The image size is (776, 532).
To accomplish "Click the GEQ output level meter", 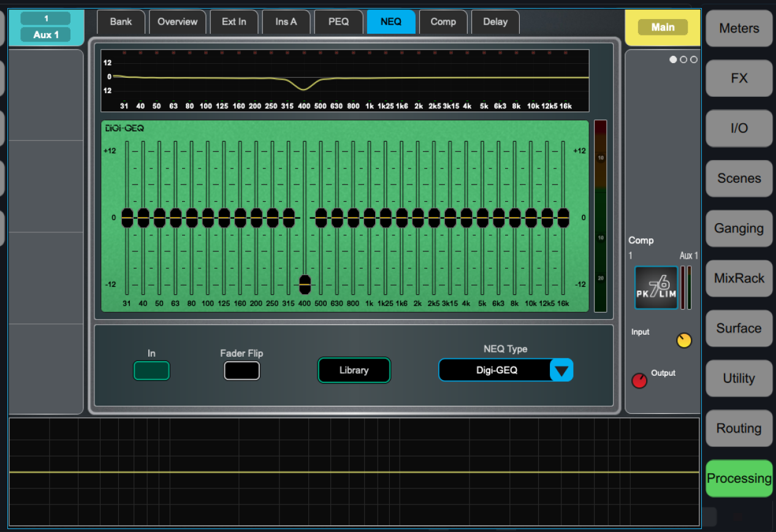I will tap(600, 216).
